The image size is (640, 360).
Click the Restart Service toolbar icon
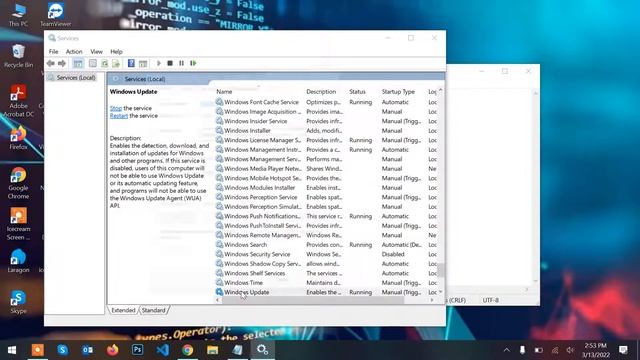coord(193,63)
